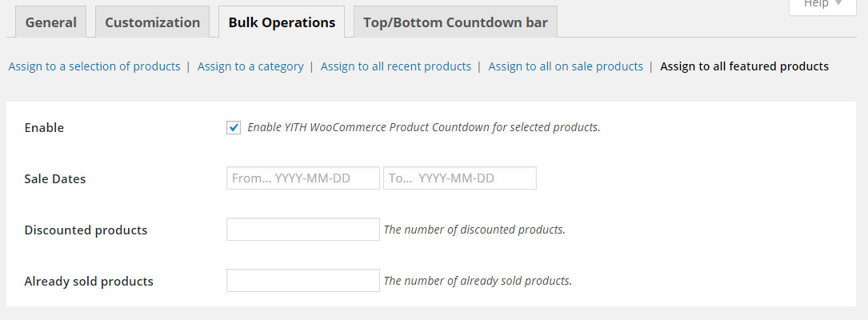Toggle the Enable product countdown checkbox
This screenshot has width=868, height=320.
coord(234,127)
